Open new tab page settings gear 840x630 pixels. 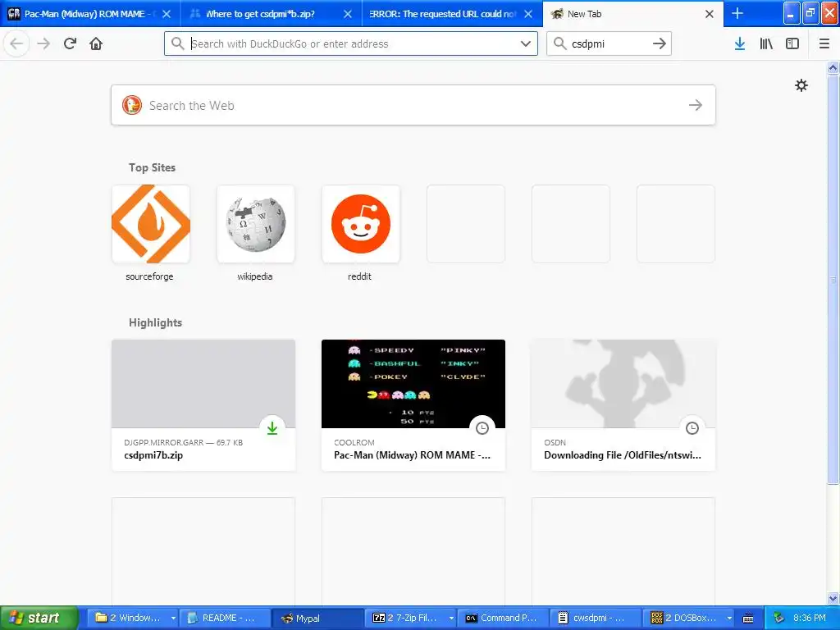point(801,85)
